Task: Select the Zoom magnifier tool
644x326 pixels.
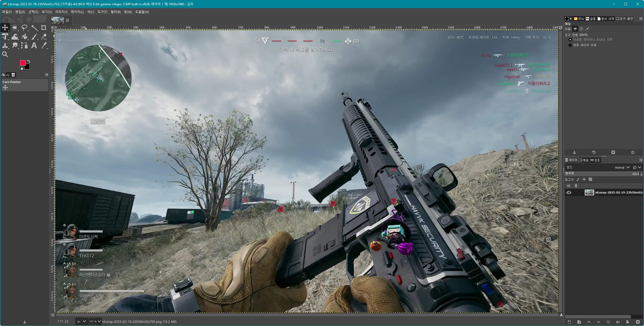Action: pos(5,54)
